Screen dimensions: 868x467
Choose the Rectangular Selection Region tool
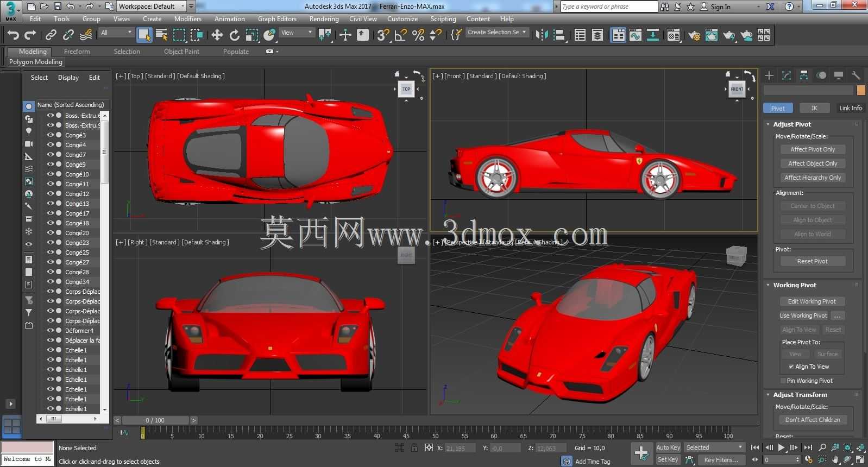(x=179, y=35)
